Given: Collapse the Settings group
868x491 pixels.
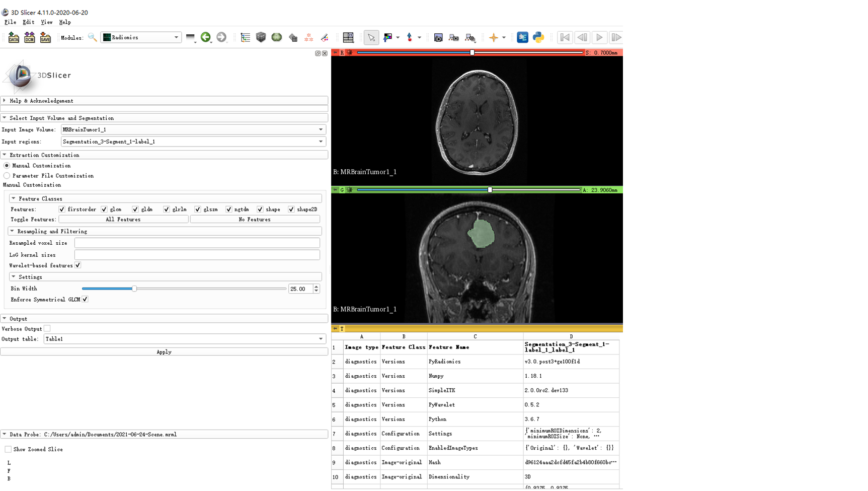Looking at the screenshot, I should [166, 277].
